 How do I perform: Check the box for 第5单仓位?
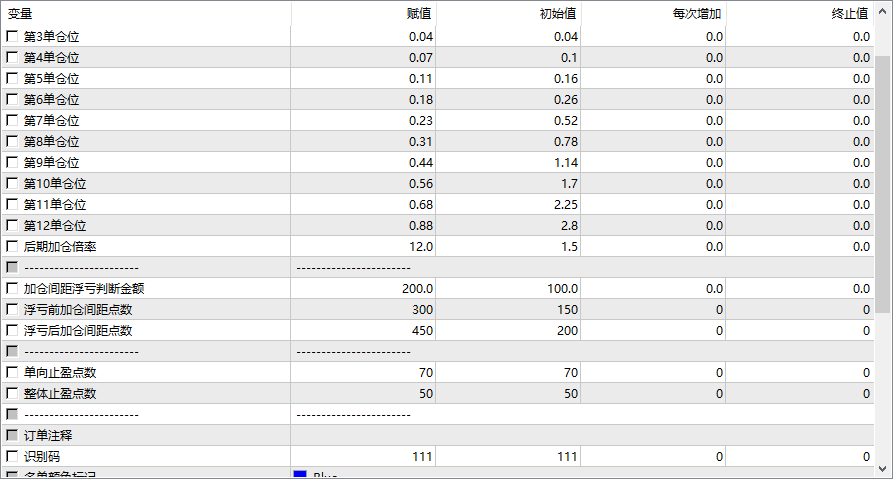pos(12,79)
